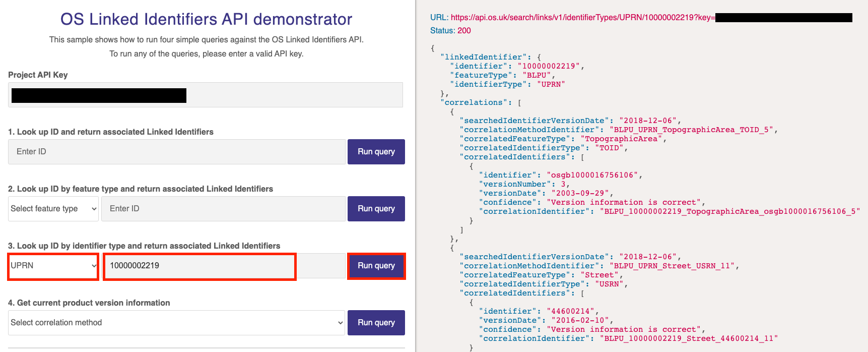The image size is (868, 352).
Task: Click correlatedIdentifierType value "USRN"
Action: point(609,284)
